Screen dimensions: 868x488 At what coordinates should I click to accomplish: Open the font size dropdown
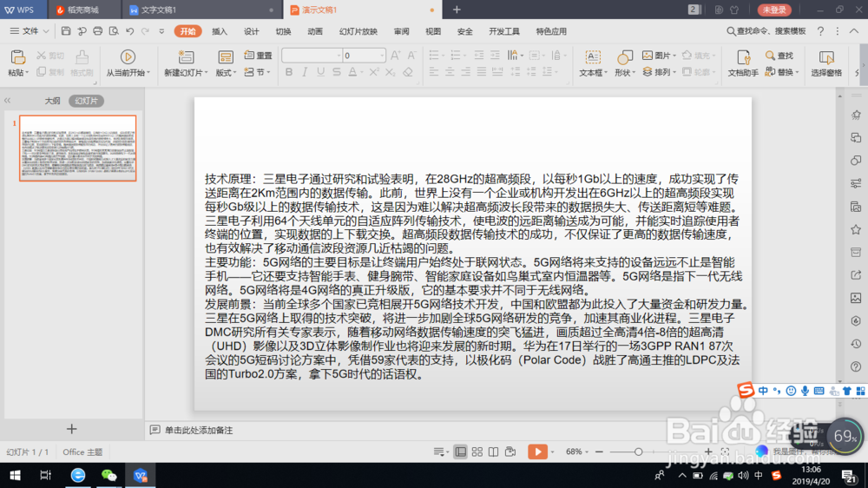pyautogui.click(x=382, y=56)
